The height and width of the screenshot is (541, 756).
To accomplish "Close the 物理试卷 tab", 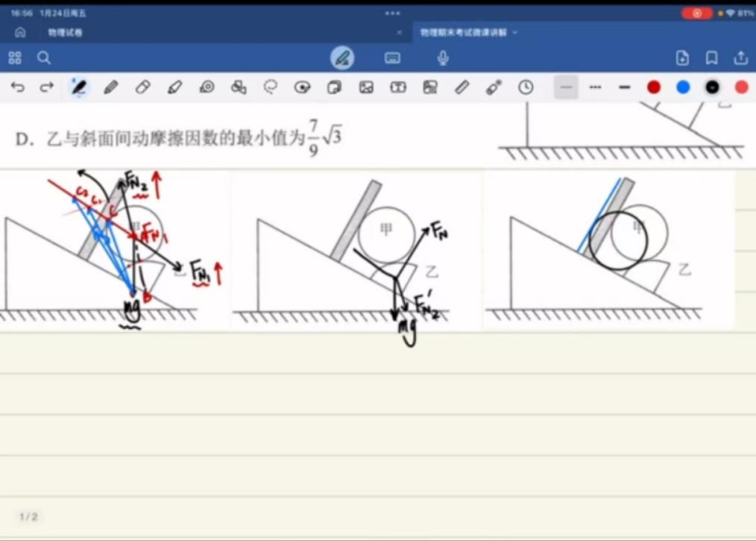I will pyautogui.click(x=399, y=33).
